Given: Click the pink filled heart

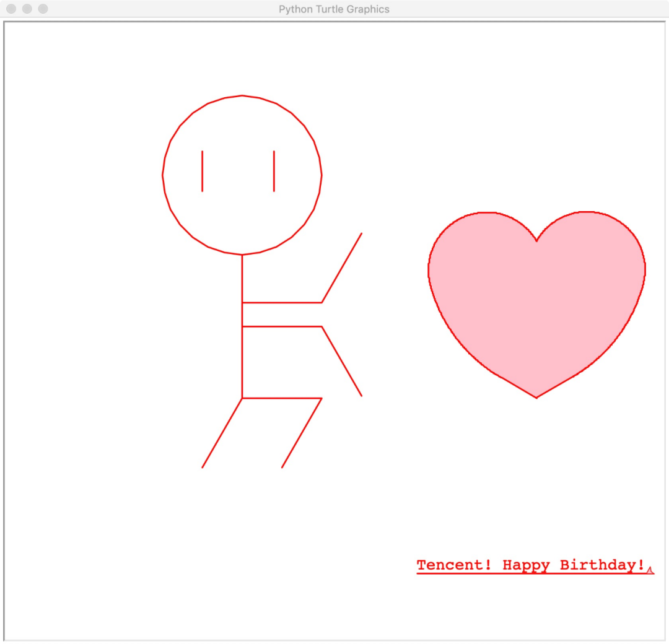Looking at the screenshot, I should (536, 305).
